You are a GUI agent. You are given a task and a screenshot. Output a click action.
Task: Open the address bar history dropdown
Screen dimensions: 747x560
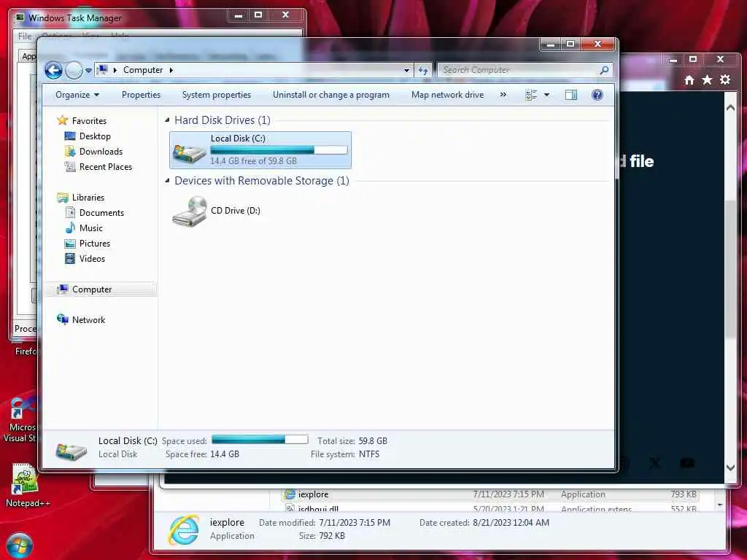pos(406,70)
